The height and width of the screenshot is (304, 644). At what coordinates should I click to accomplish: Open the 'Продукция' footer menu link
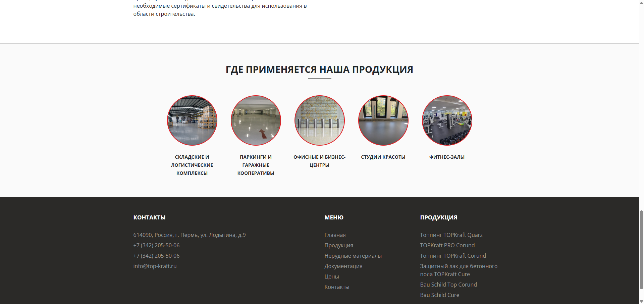coord(339,245)
